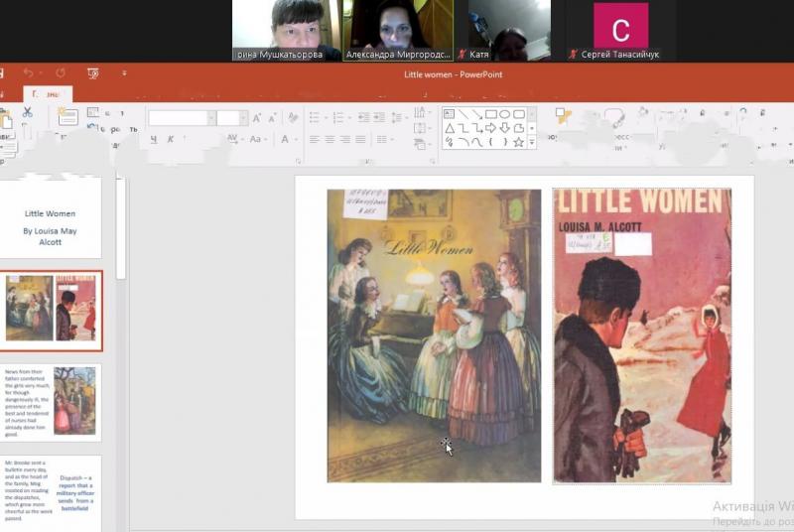
Task: Decrease font size with small A icon
Action: click(x=272, y=119)
